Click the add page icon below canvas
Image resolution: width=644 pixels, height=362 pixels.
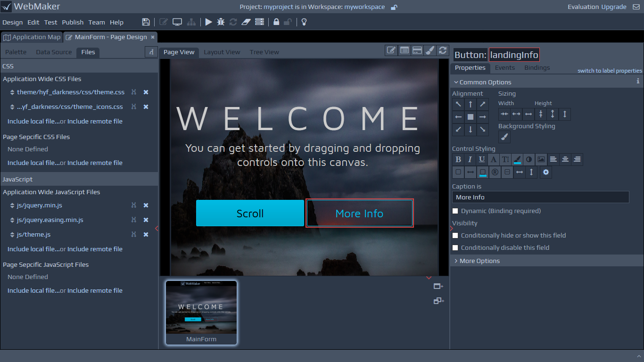438,287
